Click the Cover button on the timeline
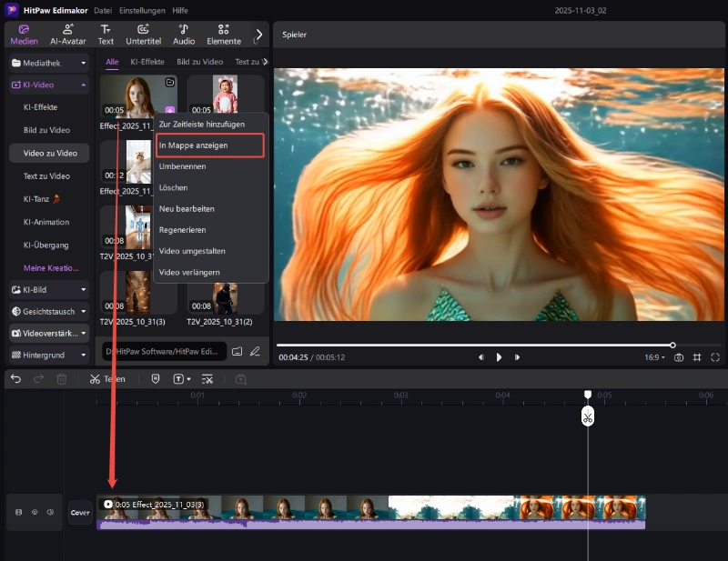 point(80,513)
